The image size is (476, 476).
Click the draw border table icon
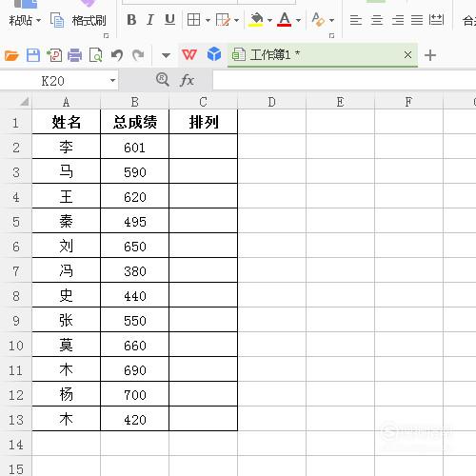click(x=223, y=20)
